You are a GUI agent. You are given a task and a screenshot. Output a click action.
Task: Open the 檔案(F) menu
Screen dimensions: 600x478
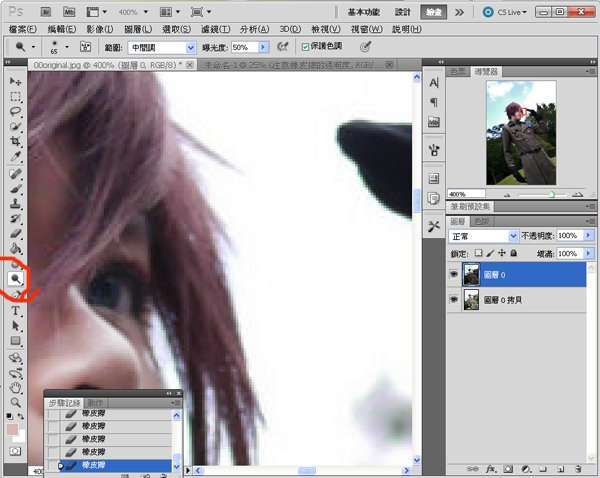[23, 29]
